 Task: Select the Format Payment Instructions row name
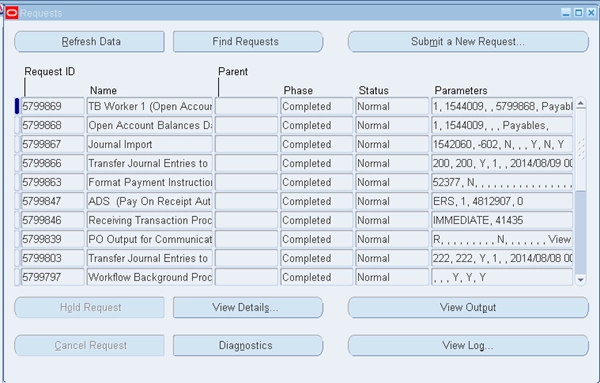[x=150, y=182]
